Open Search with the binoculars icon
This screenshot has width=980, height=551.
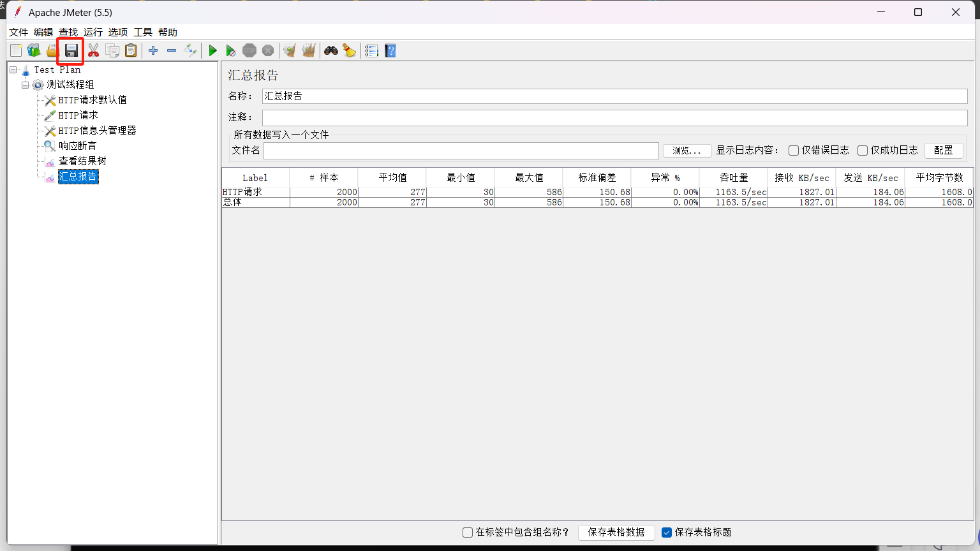tap(331, 50)
